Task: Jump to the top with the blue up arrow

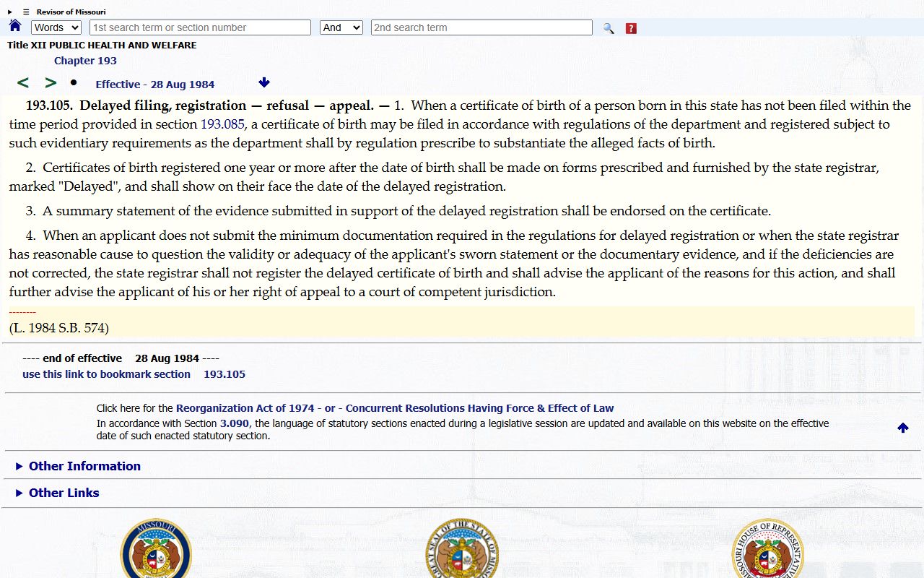Action: [x=903, y=428]
